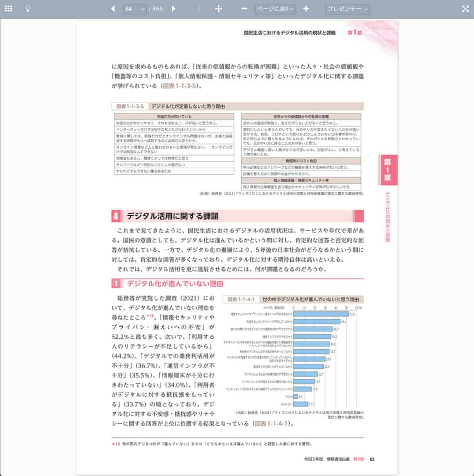Open the zoom level dropdown
474x476 pixels.
coord(275,9)
